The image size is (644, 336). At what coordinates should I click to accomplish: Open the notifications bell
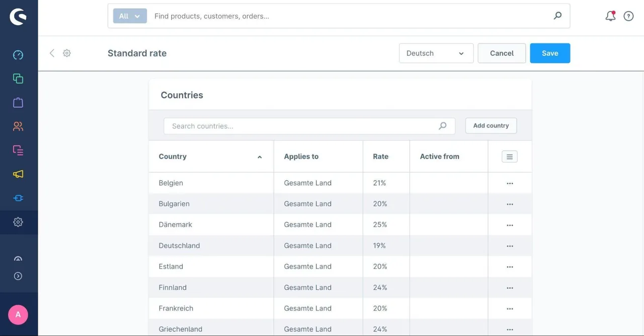610,16
